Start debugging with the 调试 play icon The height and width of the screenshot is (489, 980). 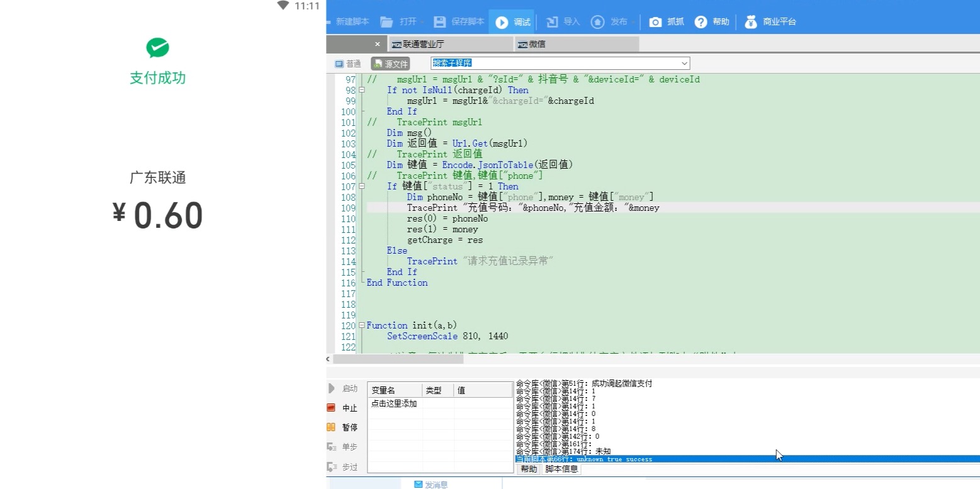tap(502, 22)
